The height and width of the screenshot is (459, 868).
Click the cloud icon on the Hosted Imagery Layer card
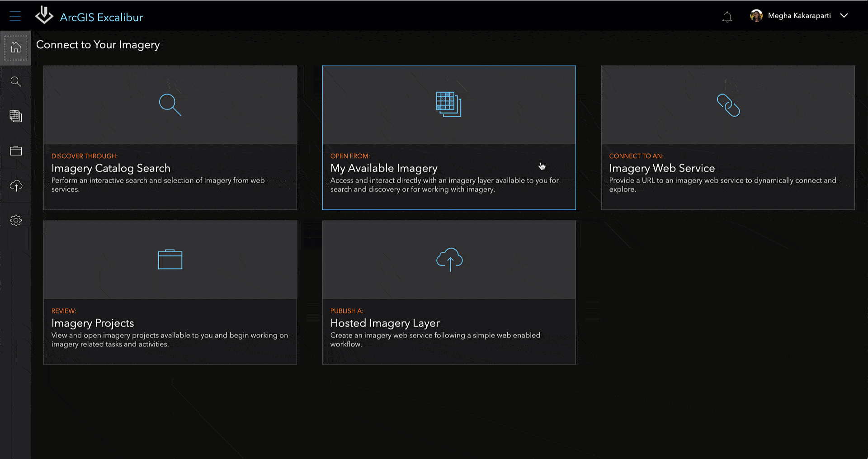pos(449,259)
